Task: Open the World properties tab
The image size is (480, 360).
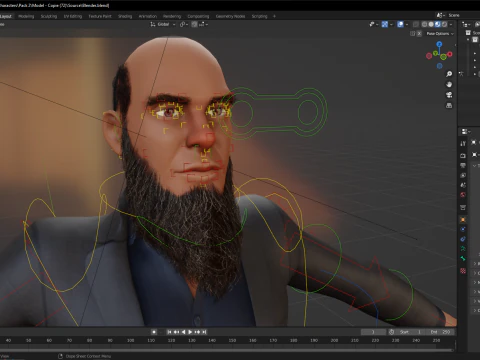Action: (x=463, y=195)
